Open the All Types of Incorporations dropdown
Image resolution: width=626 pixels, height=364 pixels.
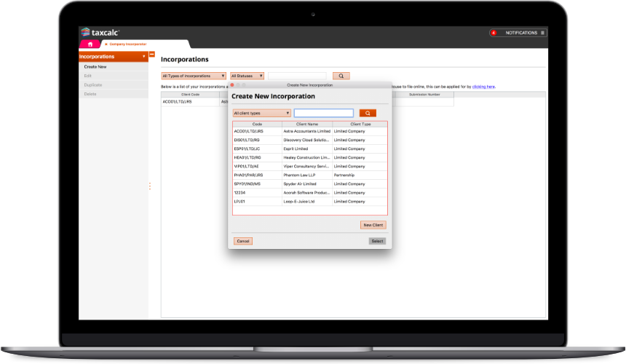[194, 76]
